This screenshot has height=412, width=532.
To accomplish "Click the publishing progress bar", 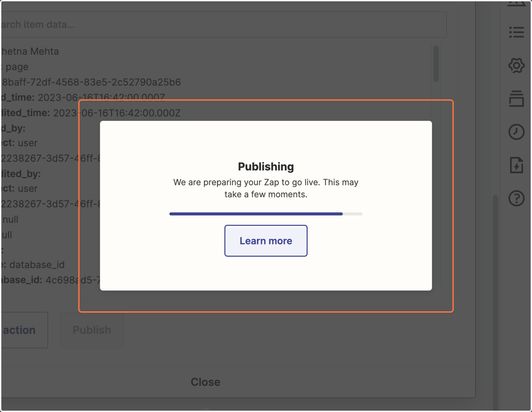I will (x=266, y=214).
